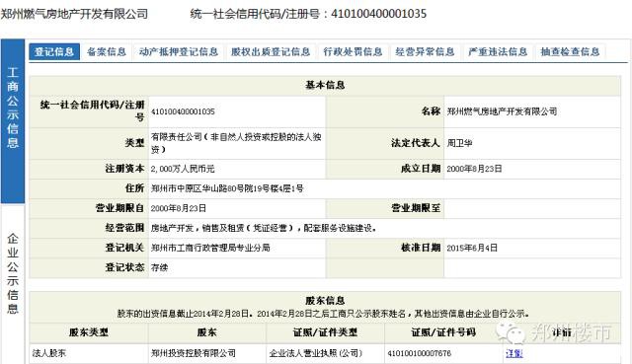Open the 经营异常信息 tab
632x364 pixels.
click(425, 52)
